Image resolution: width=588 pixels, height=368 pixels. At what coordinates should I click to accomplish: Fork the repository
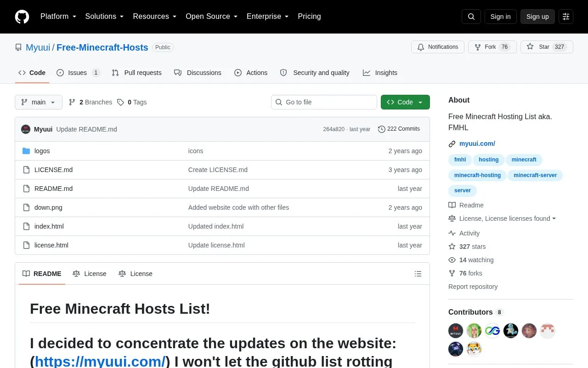pyautogui.click(x=492, y=47)
